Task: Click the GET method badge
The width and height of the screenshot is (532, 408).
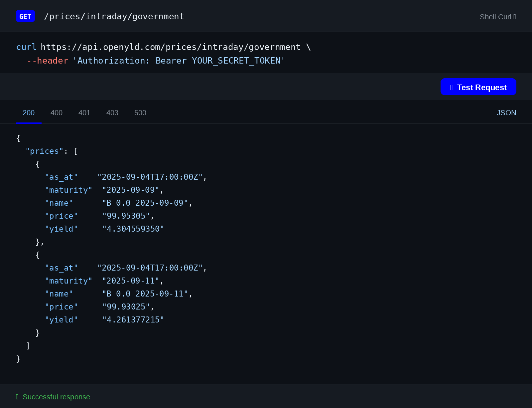Action: coord(25,16)
